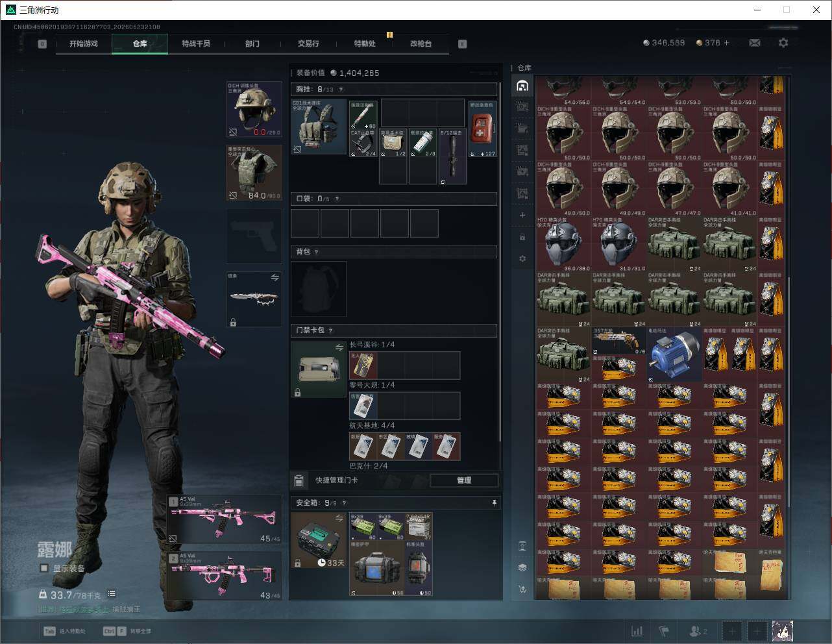
Task: Select the 长弓溪谷 key card
Action: 363,365
